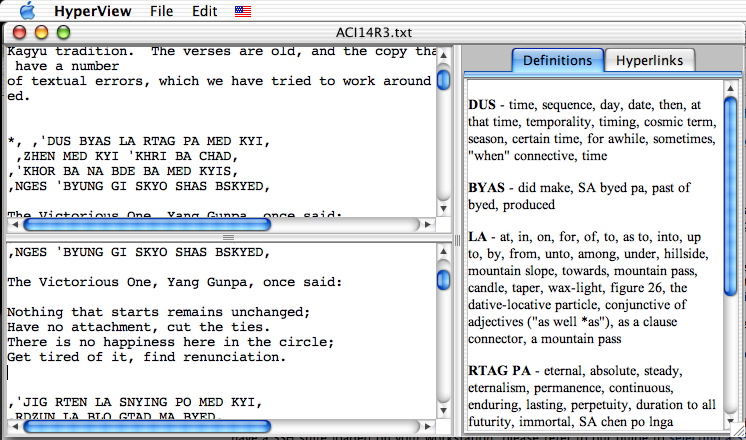Click the BYAS definition heading

486,187
